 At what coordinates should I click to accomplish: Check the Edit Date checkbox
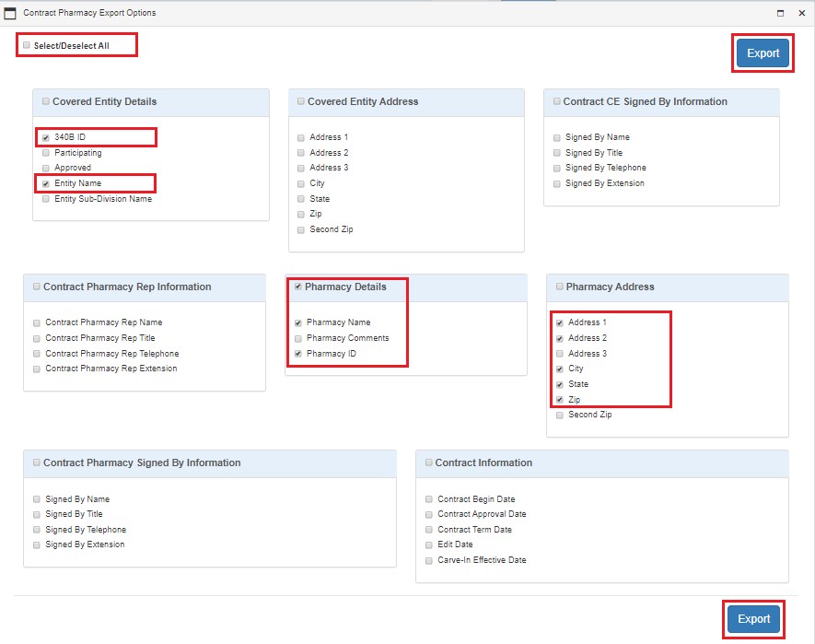click(x=429, y=545)
